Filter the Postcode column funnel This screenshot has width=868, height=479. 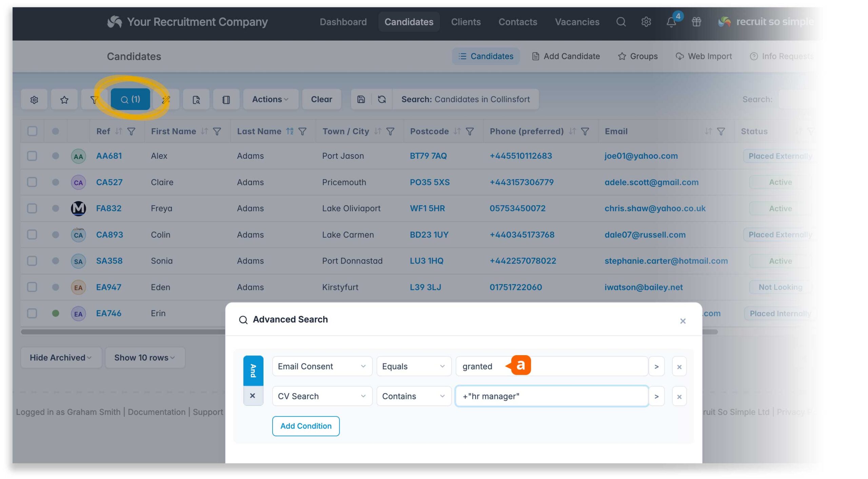point(470,131)
